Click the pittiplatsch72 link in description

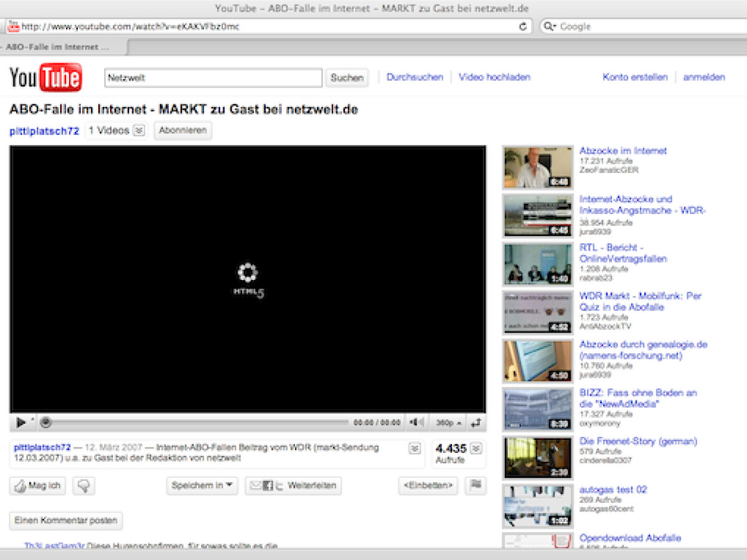click(x=42, y=447)
